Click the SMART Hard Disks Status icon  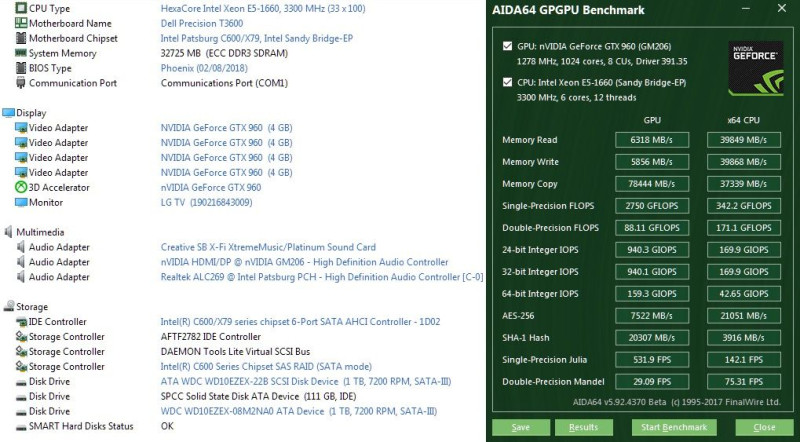click(21, 426)
